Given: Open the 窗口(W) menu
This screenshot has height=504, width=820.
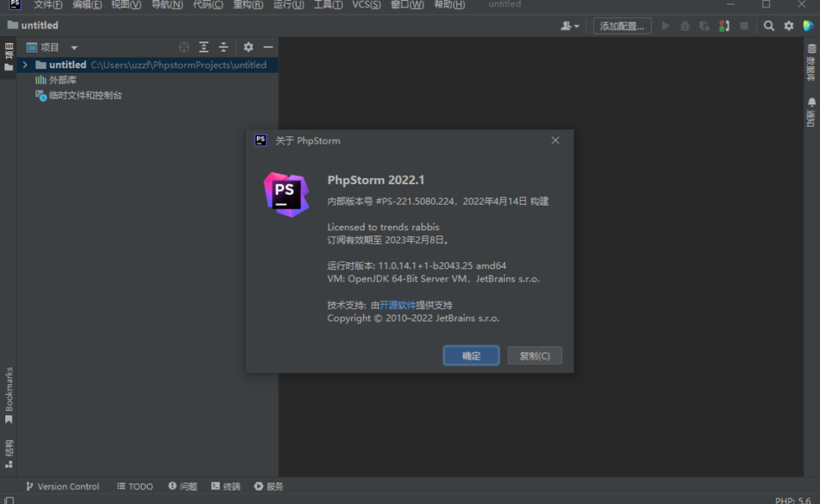Looking at the screenshot, I should pyautogui.click(x=407, y=5).
